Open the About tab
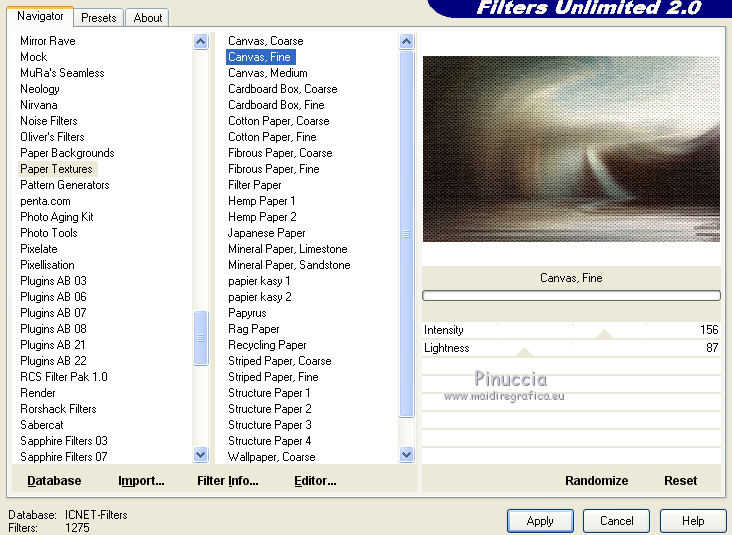Image resolution: width=732 pixels, height=535 pixels. pyautogui.click(x=148, y=18)
